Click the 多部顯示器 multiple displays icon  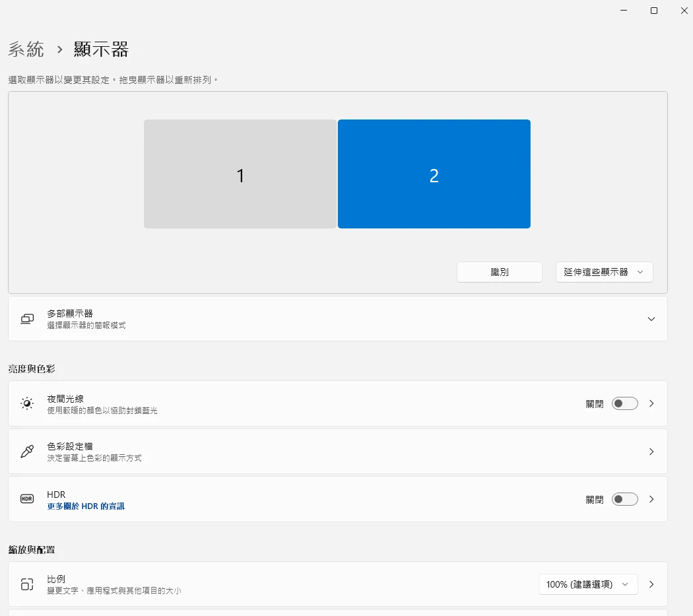[x=27, y=319]
